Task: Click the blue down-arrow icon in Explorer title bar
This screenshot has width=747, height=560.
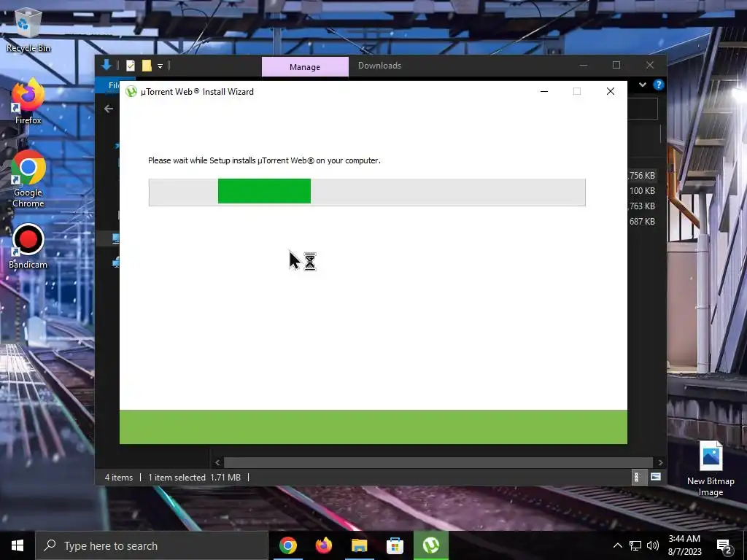Action: click(x=107, y=65)
